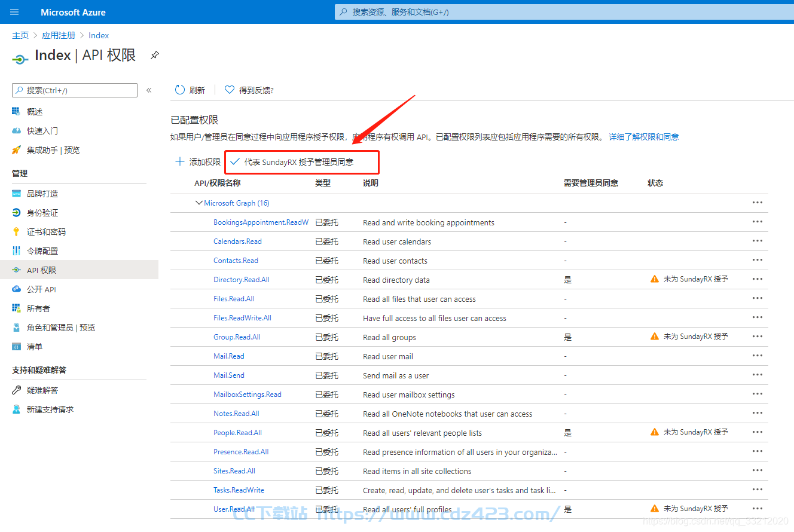
Task: Open the 快速入门 cloud icon
Action: [x=16, y=131]
